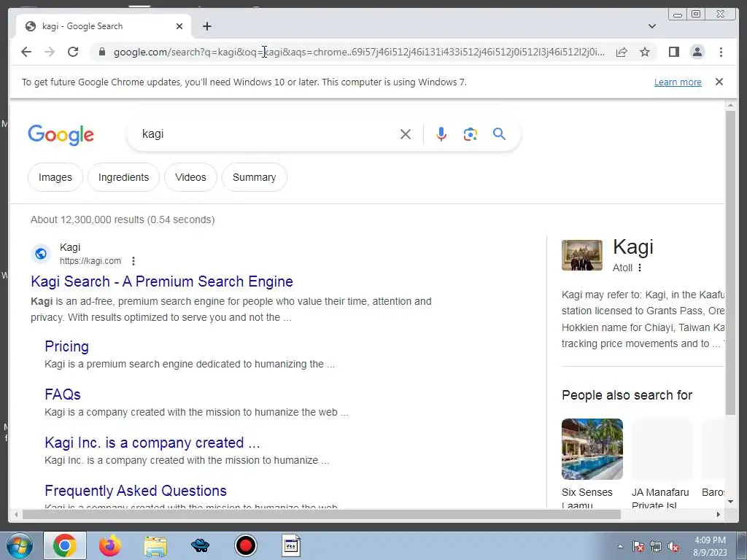
Task: Click the horizontal page scrollbar
Action: click(322, 514)
